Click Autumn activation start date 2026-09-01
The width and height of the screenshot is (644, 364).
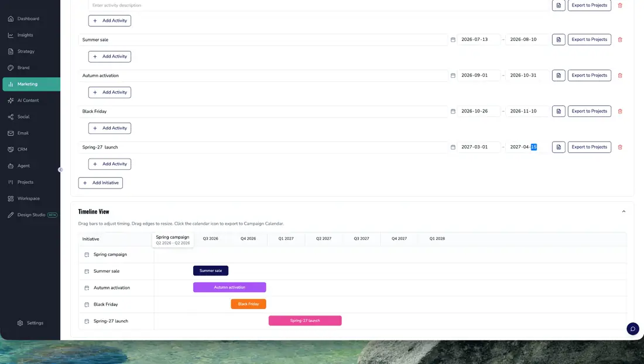pyautogui.click(x=478, y=75)
